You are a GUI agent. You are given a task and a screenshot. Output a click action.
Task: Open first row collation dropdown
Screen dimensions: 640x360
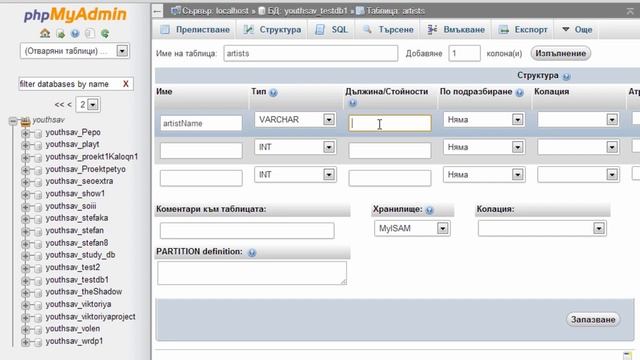578,120
